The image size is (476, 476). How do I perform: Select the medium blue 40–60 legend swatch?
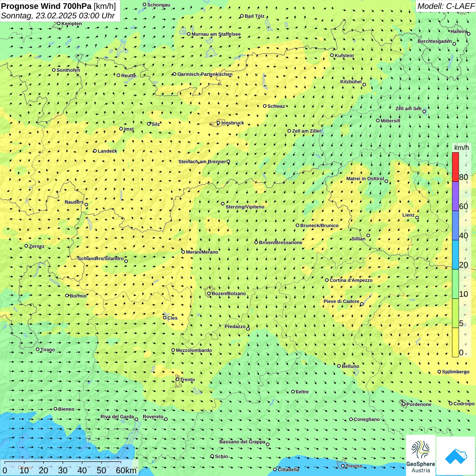(x=455, y=226)
